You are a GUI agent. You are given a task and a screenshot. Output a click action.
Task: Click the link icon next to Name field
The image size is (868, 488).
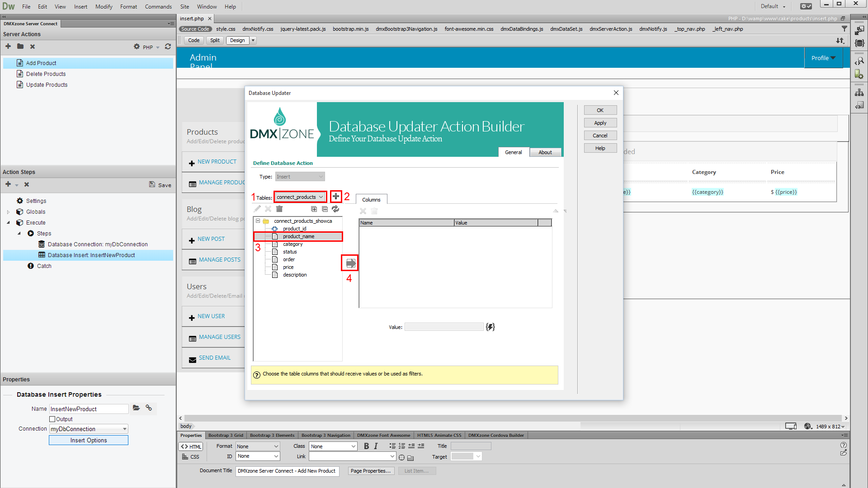pos(149,408)
